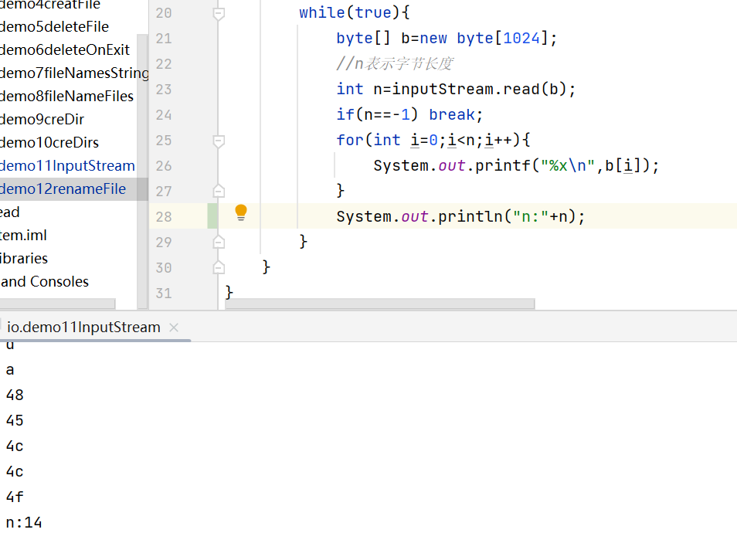The width and height of the screenshot is (737, 560).
Task: Click the number 1024 in byte array
Action: [x=521, y=38]
